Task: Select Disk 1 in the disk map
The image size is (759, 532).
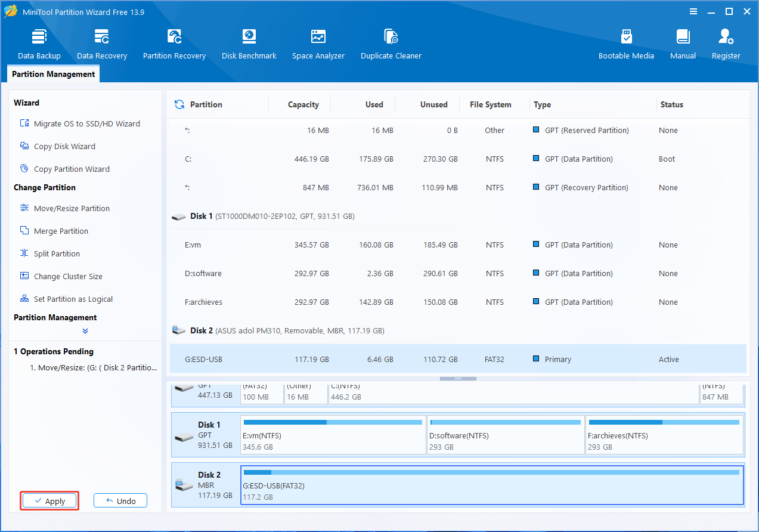Action: [206, 435]
